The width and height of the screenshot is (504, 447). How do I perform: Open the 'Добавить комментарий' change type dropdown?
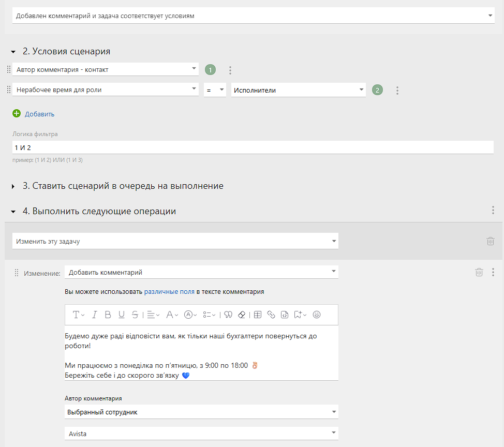201,272
